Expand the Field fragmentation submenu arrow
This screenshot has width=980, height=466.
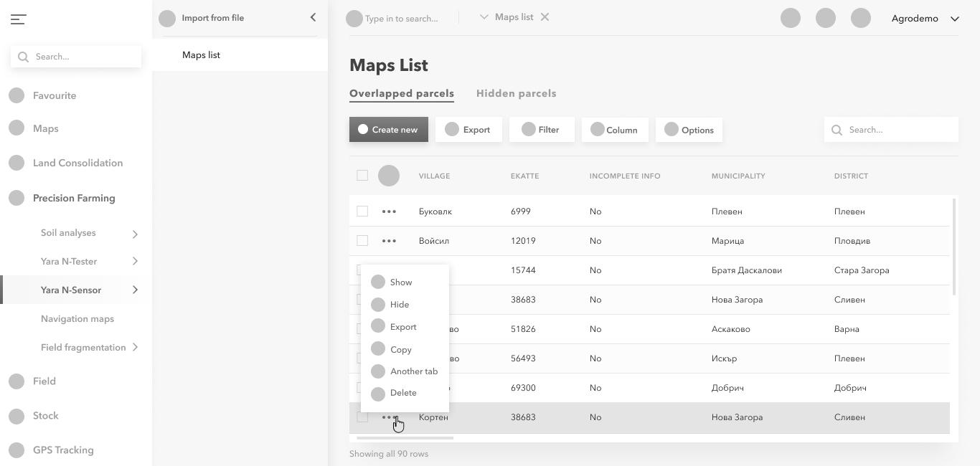pyautogui.click(x=135, y=348)
